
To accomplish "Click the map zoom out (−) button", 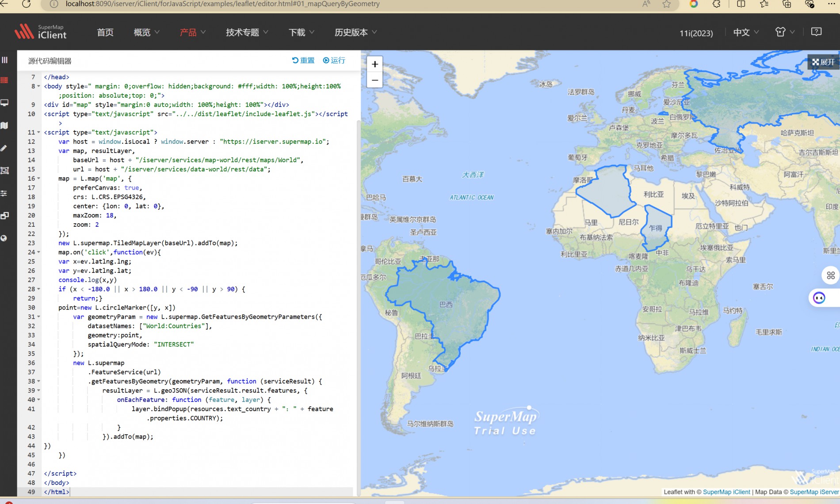I will pos(374,80).
